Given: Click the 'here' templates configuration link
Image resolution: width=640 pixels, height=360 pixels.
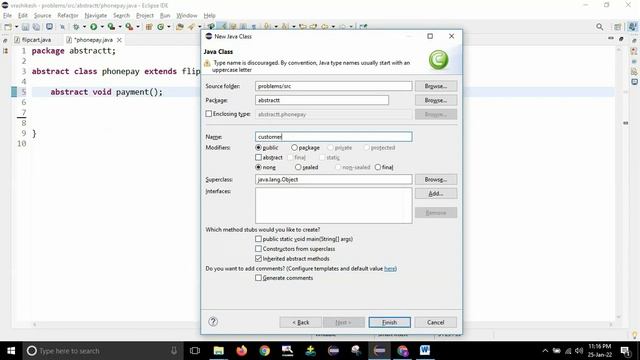Looking at the screenshot, I should [x=390, y=269].
